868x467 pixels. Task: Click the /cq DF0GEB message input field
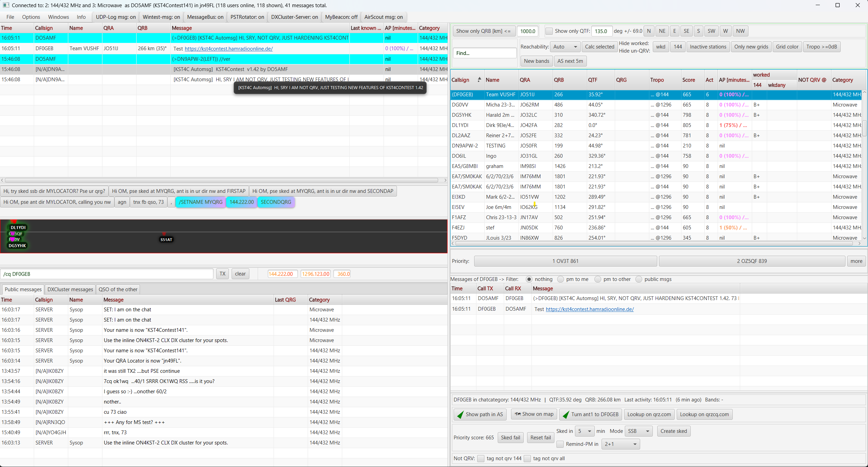point(107,274)
